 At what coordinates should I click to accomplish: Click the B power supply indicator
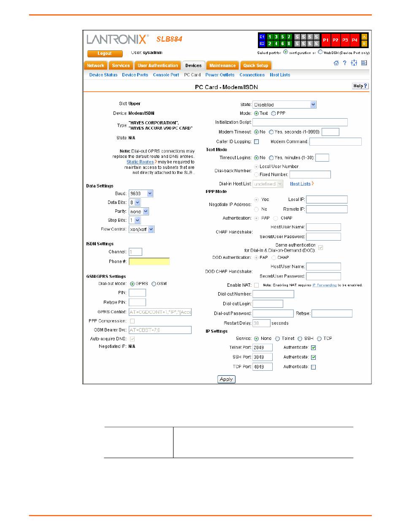coord(364,43)
